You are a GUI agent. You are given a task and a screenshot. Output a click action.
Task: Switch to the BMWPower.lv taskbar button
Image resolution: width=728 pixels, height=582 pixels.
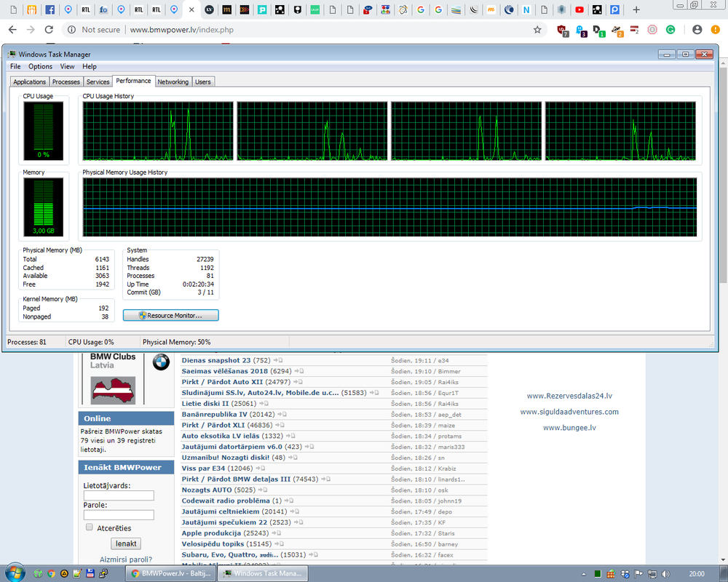tap(171, 573)
